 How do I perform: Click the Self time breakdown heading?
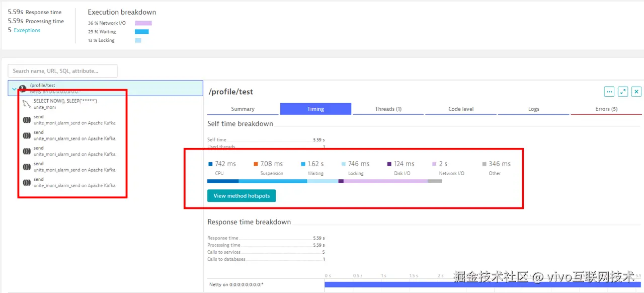(240, 124)
